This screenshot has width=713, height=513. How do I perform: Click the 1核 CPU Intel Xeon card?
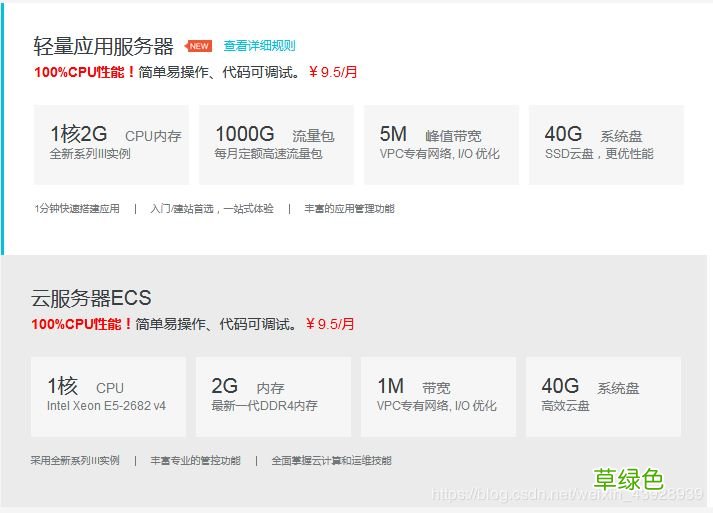coord(108,397)
